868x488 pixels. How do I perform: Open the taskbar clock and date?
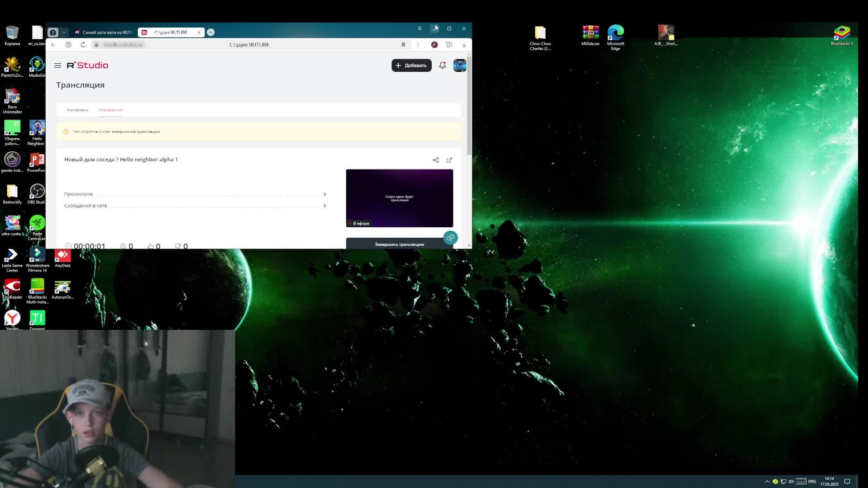(829, 481)
